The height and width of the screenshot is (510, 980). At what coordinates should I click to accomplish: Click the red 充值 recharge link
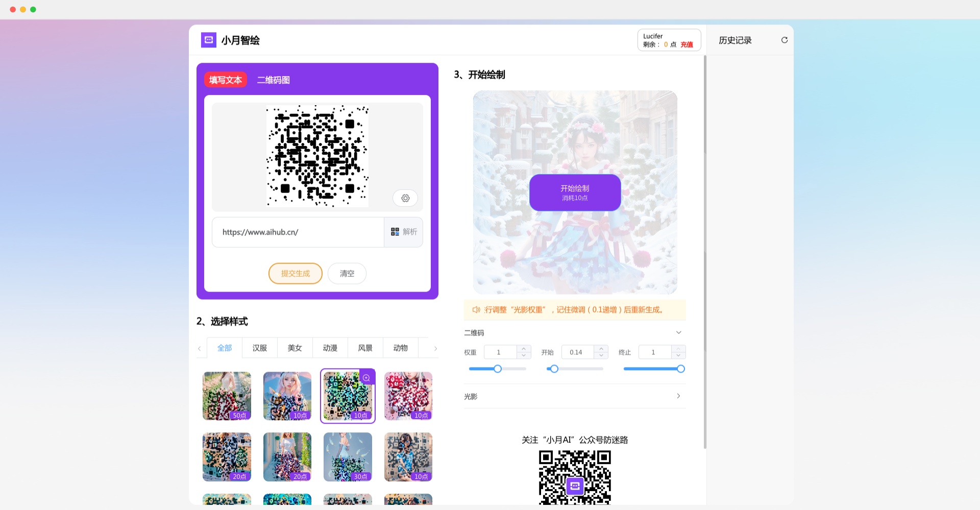click(687, 44)
